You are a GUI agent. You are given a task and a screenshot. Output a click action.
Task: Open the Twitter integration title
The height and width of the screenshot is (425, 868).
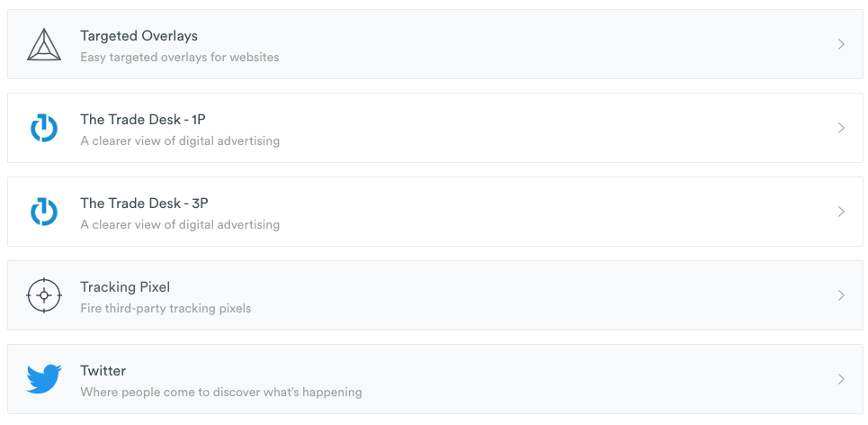point(103,371)
